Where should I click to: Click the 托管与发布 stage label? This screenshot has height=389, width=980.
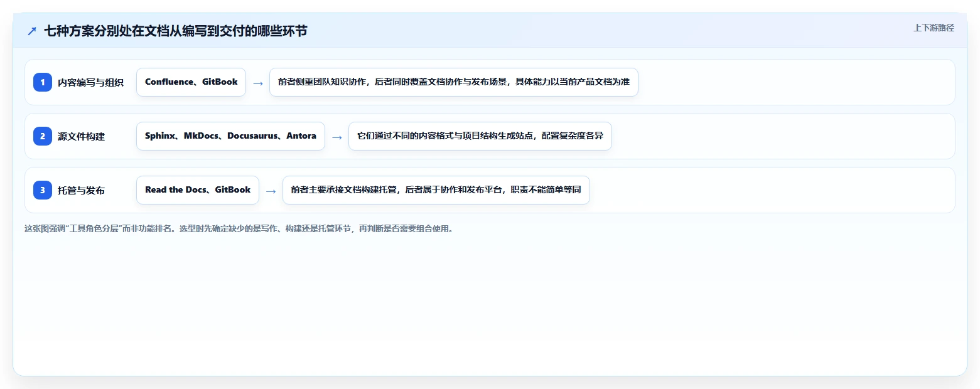81,191
